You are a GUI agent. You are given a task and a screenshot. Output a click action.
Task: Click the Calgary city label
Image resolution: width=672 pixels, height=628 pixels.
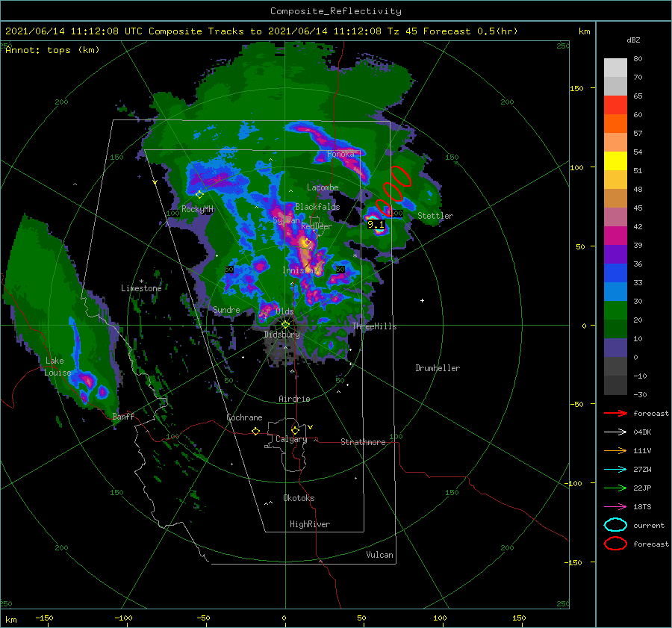tap(291, 439)
